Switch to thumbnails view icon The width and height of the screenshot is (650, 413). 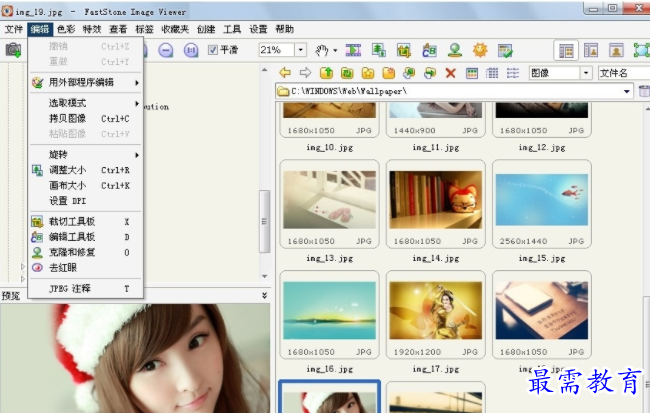[x=472, y=73]
